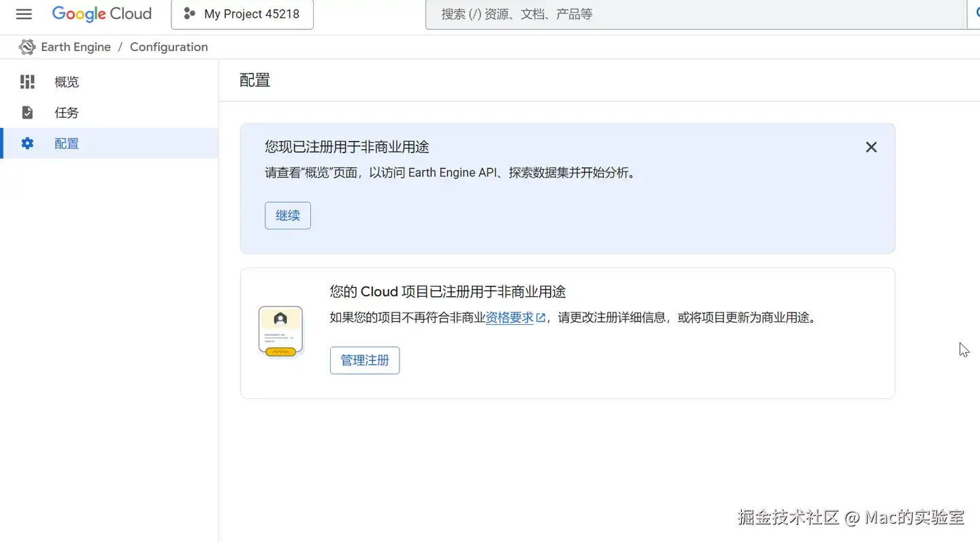Viewport: 980px width, 542px height.
Task: Open the hamburger navigation menu
Action: [24, 14]
